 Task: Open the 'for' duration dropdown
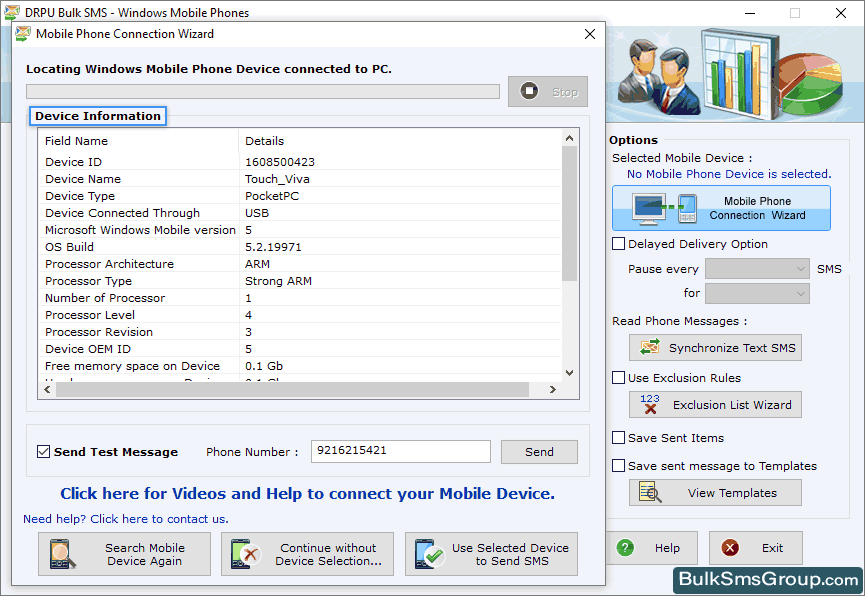click(x=757, y=293)
